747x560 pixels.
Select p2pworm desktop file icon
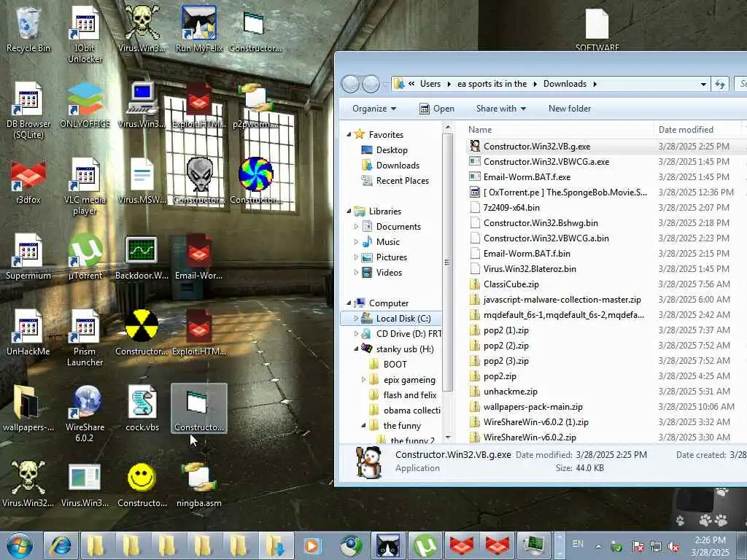click(256, 106)
